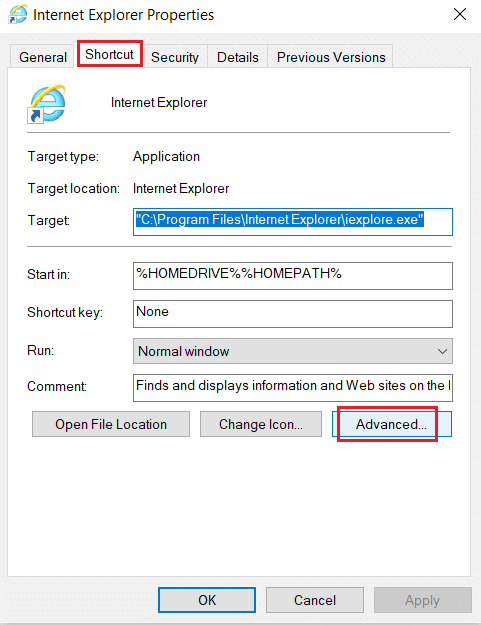481x625 pixels.
Task: Switch to the General tab
Action: pos(43,57)
